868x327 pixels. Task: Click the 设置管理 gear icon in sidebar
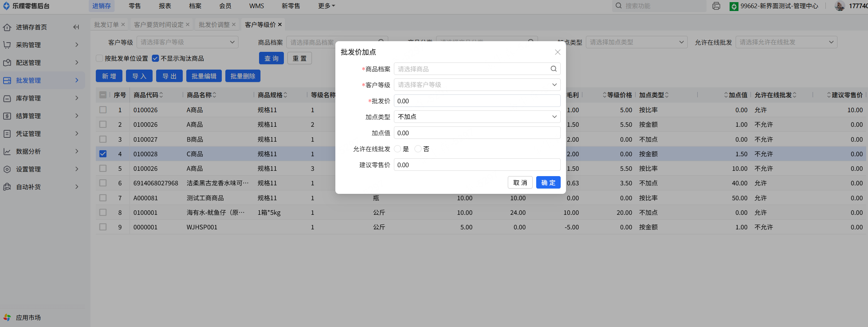pos(7,169)
